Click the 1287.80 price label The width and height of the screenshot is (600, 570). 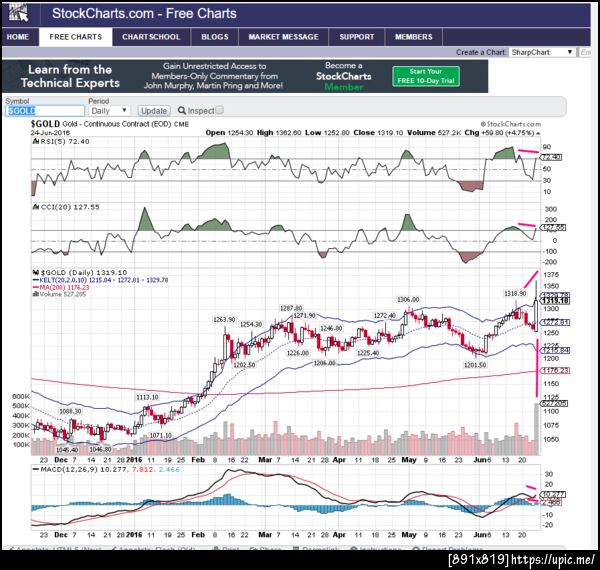[291, 308]
